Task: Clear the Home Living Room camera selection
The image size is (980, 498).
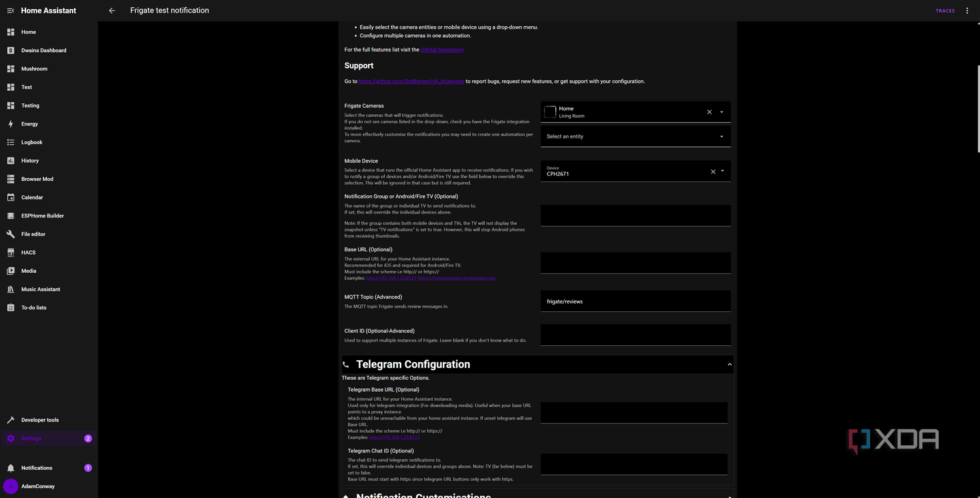Action: point(710,112)
